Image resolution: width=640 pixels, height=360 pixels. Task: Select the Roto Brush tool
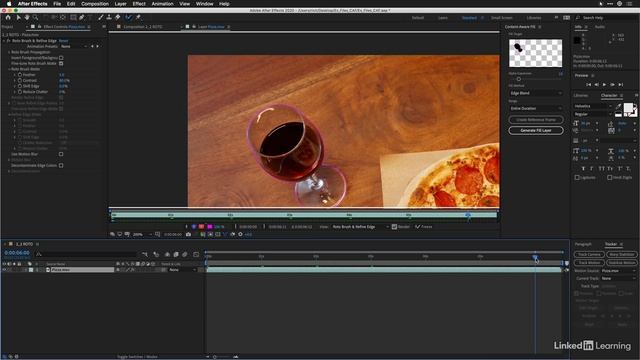pos(129,18)
